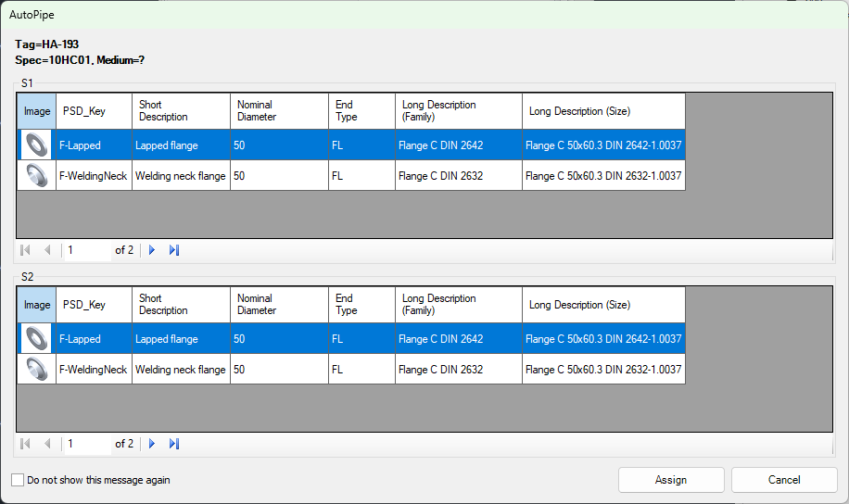Image resolution: width=849 pixels, height=504 pixels.
Task: Go to next page in S2 navigator
Action: tap(152, 444)
